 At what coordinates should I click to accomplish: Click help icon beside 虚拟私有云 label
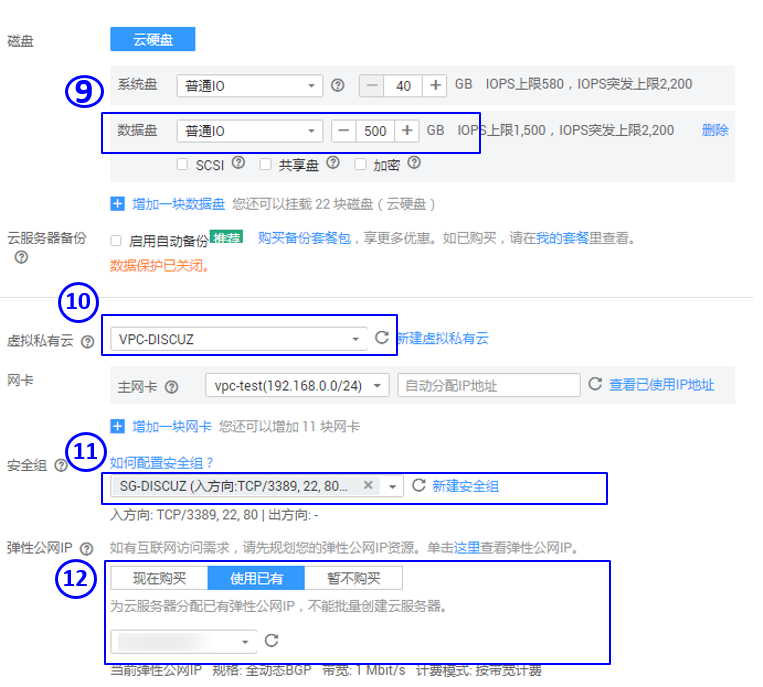pos(88,342)
